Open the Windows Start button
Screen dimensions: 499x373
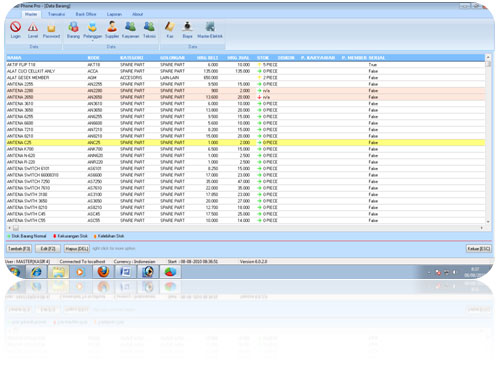tap(14, 272)
